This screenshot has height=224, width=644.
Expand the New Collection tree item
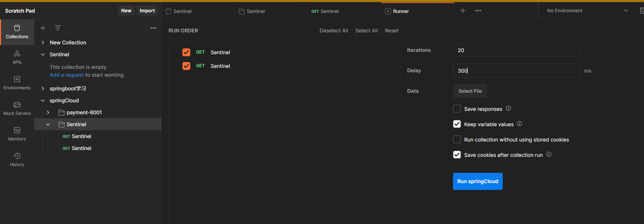point(43,43)
